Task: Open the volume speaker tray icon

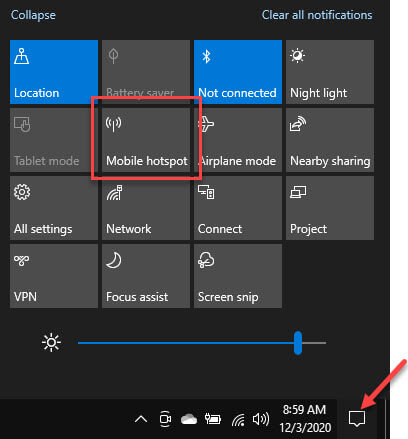Action: [x=261, y=419]
